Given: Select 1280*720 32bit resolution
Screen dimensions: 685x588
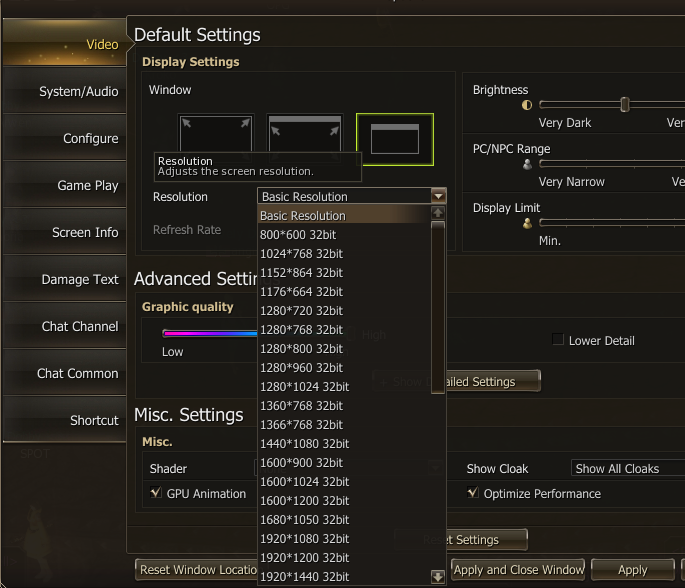Looking at the screenshot, I should point(344,311).
